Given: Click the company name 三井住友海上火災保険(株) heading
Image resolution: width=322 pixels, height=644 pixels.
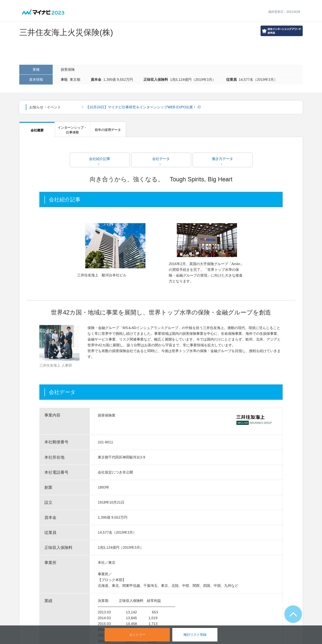Looking at the screenshot, I should click(66, 33).
